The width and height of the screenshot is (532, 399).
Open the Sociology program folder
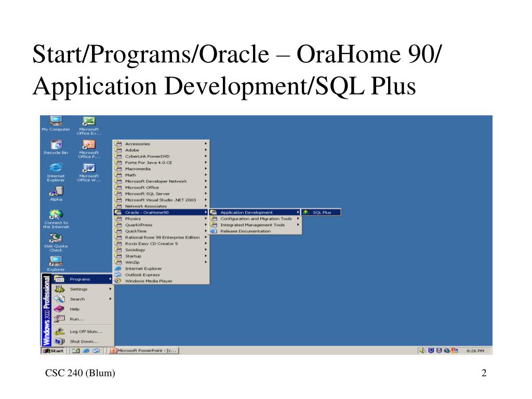click(161, 250)
